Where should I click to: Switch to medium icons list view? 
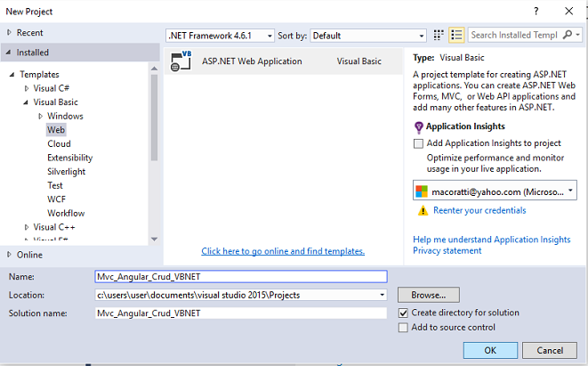[x=456, y=36]
